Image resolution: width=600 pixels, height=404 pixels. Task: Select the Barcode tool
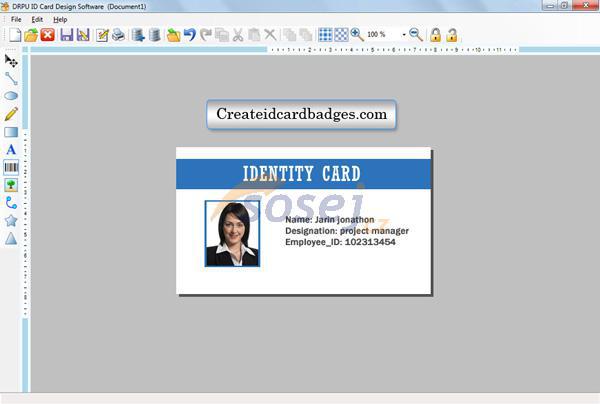point(11,167)
